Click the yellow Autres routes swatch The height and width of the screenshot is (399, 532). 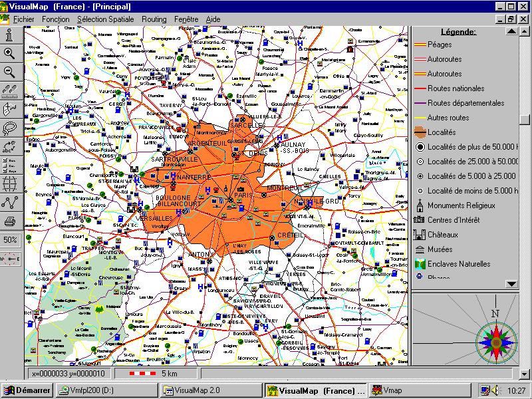pos(420,118)
